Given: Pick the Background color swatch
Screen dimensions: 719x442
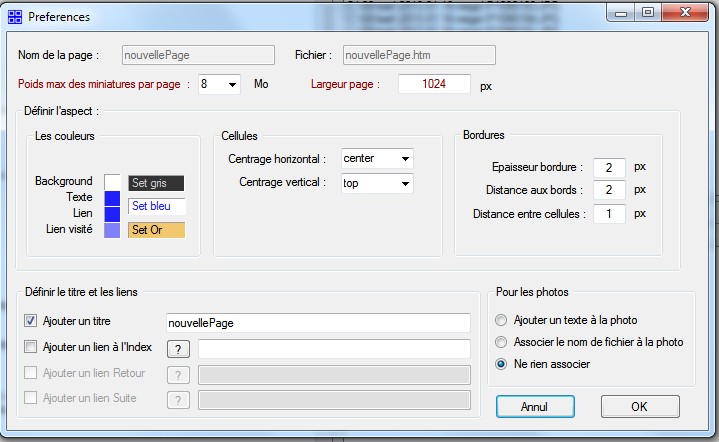Looking at the screenshot, I should 112,182.
